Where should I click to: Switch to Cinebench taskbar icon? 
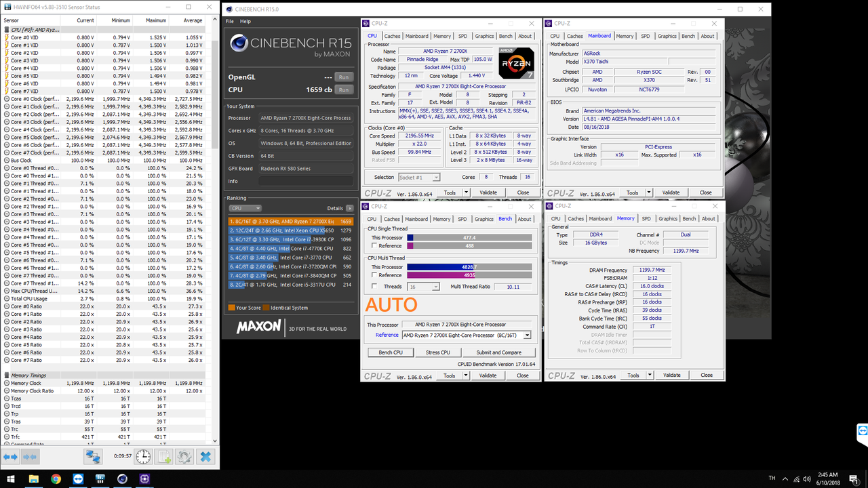pyautogui.click(x=122, y=479)
